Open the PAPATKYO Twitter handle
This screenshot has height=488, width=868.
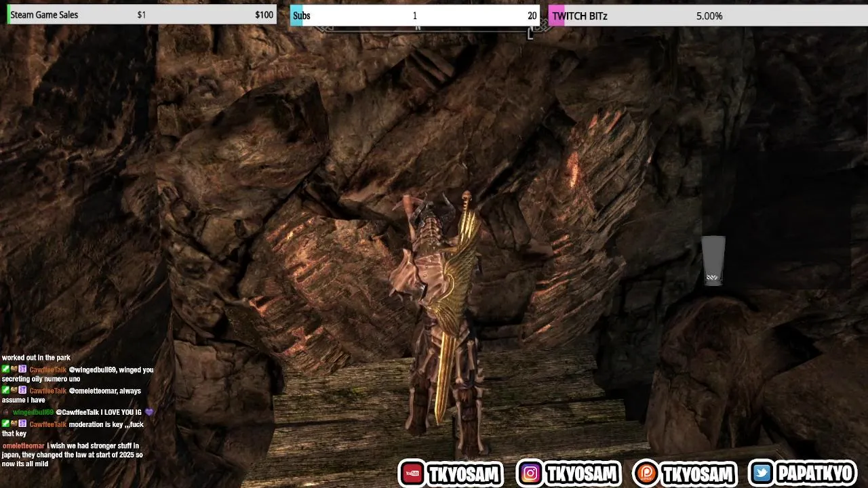[x=814, y=473]
